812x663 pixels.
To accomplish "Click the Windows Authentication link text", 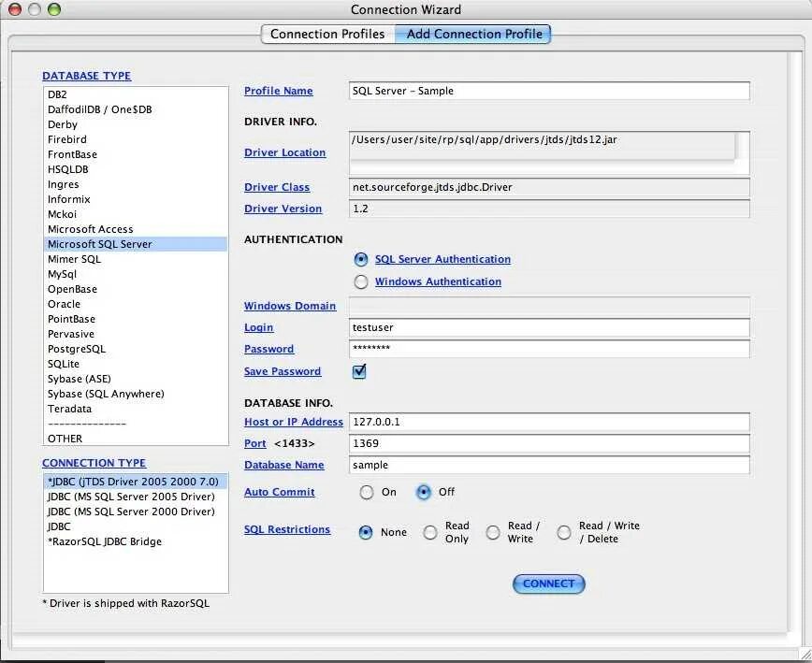I will coord(438,281).
